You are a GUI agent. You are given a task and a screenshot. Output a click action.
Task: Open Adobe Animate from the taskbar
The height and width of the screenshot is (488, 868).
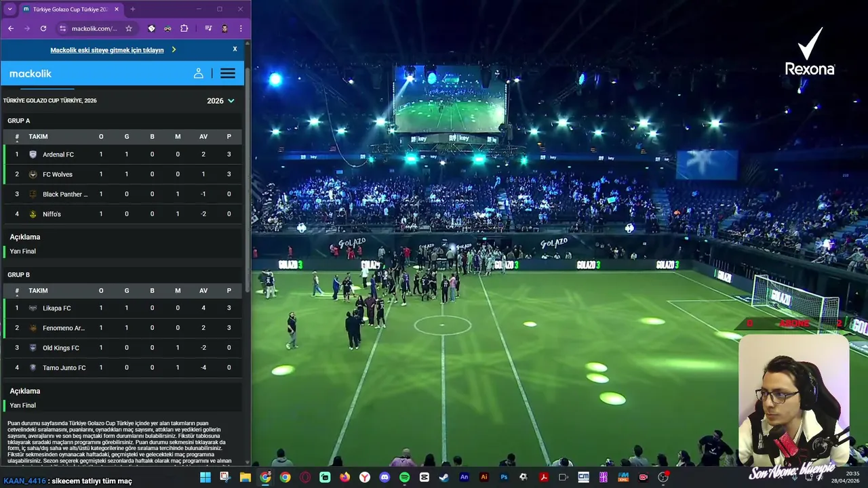464,477
